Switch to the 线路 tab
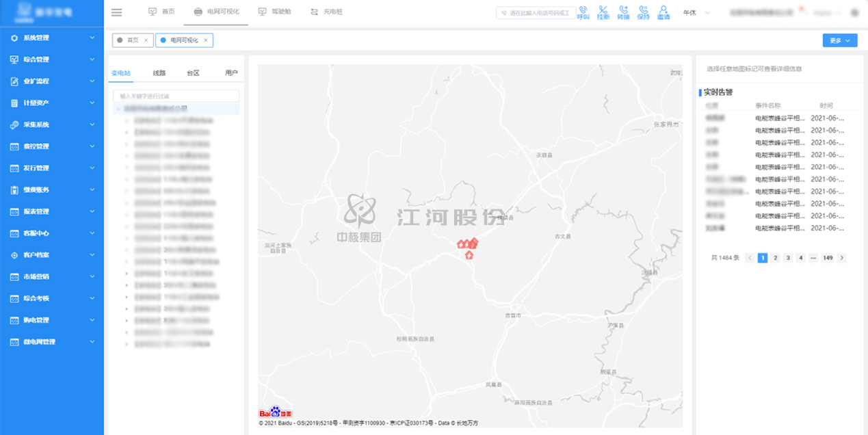This screenshot has width=868, height=435. [x=159, y=72]
